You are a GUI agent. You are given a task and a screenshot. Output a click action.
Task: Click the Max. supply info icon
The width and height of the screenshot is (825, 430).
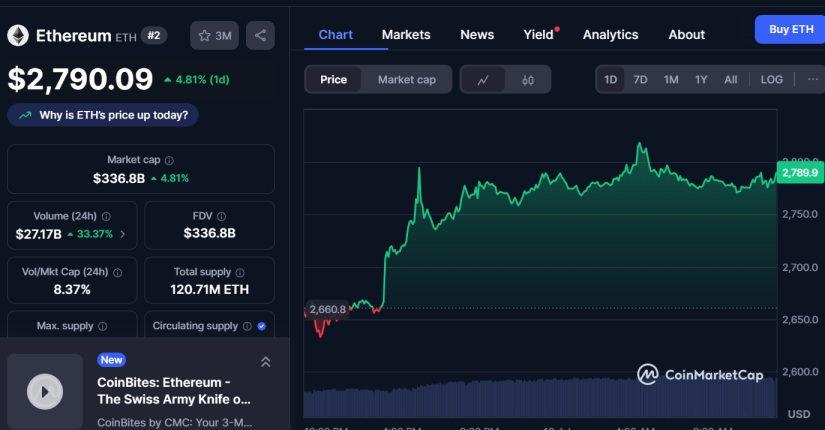pyautogui.click(x=103, y=326)
